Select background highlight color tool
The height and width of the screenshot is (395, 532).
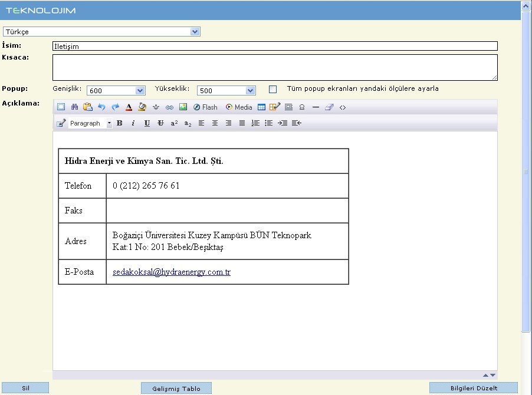142,107
